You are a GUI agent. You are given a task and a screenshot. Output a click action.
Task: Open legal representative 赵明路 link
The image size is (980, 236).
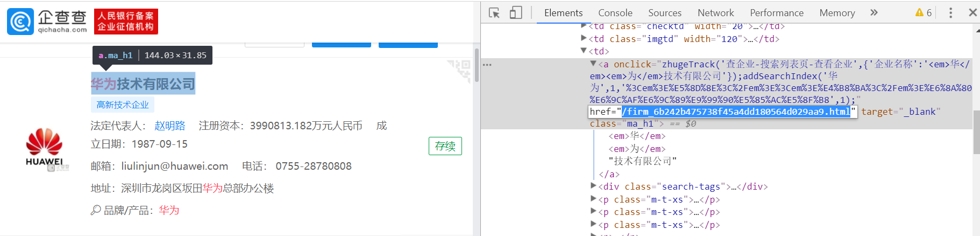170,126
